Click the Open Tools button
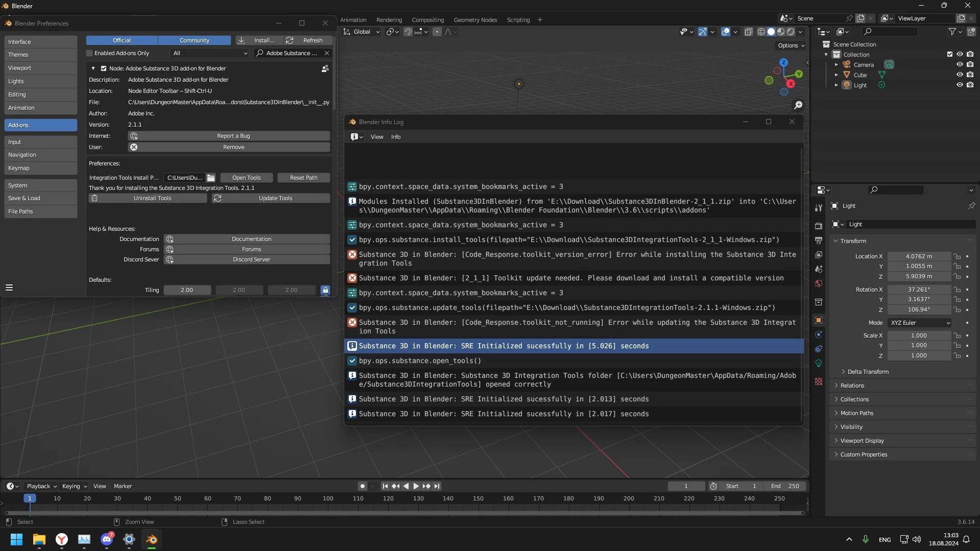 click(246, 178)
